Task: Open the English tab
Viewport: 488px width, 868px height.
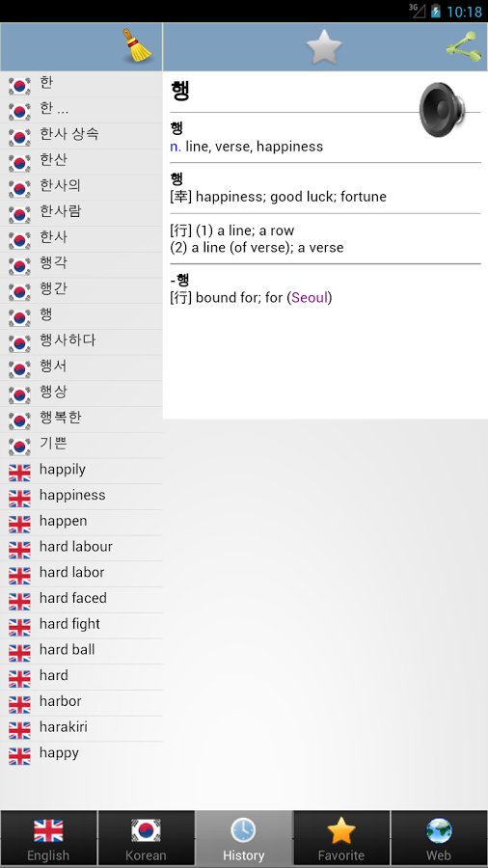Action: pos(48,839)
